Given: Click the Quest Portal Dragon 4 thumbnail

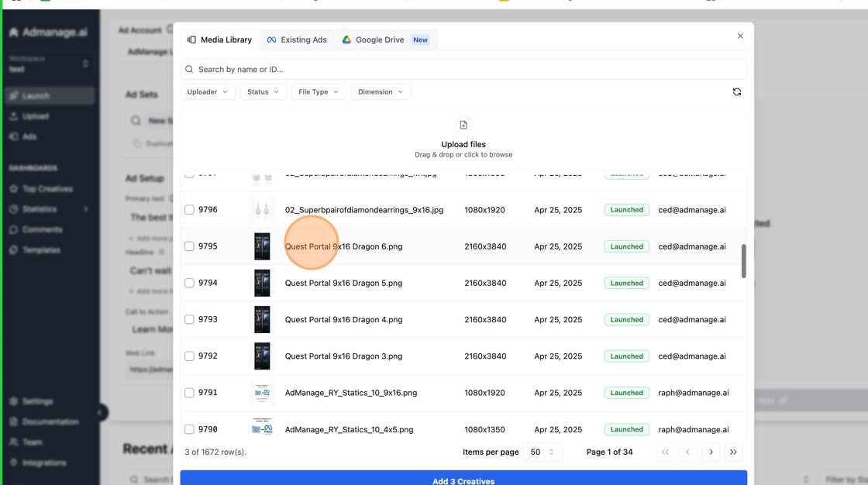Looking at the screenshot, I should tap(262, 319).
